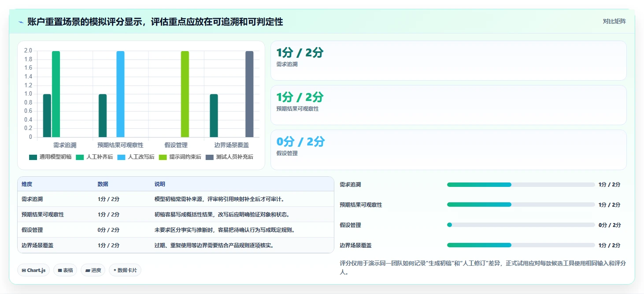The image size is (644, 294).
Task: Click the 假设管理 progress bar
Action: coord(521,225)
